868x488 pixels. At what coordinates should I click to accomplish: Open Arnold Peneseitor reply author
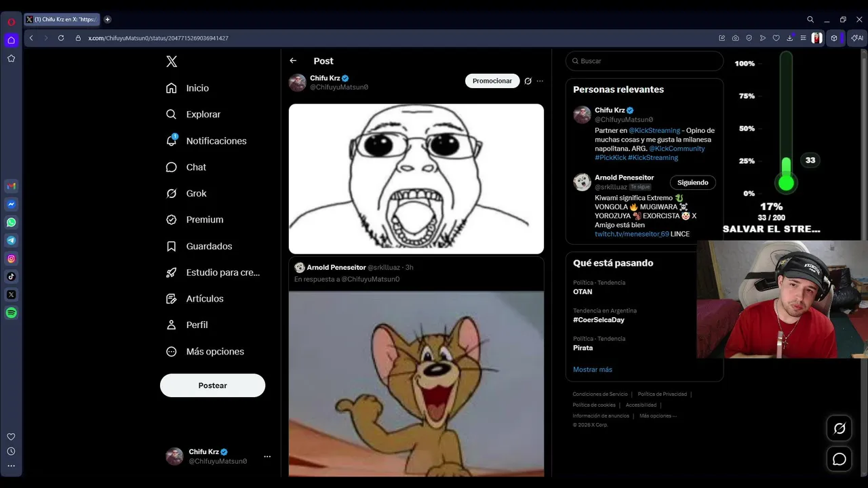pyautogui.click(x=336, y=268)
